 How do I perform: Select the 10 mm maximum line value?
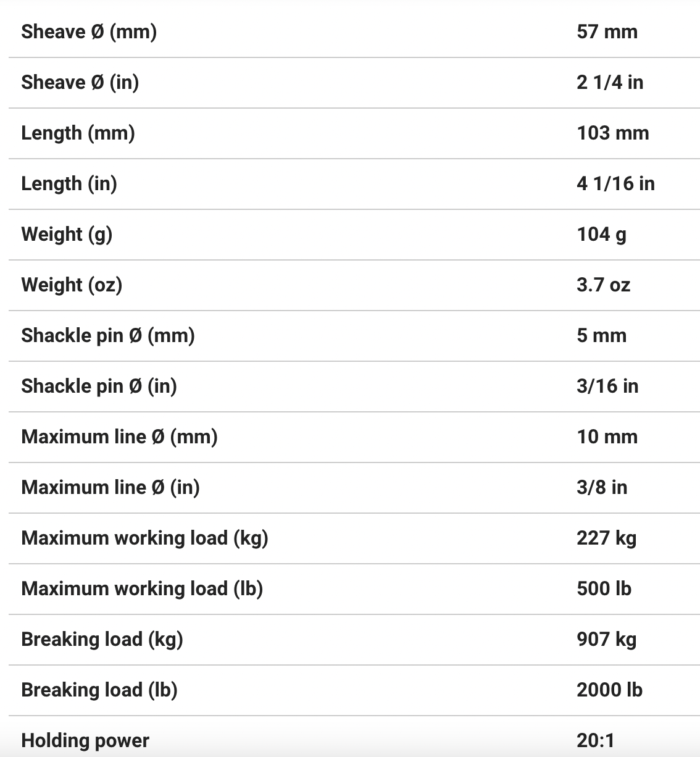[607, 437]
